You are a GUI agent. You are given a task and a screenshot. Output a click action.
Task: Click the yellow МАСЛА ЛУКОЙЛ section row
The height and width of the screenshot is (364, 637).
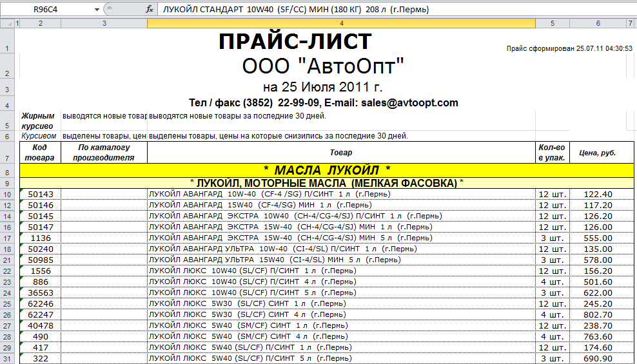[x=327, y=171]
